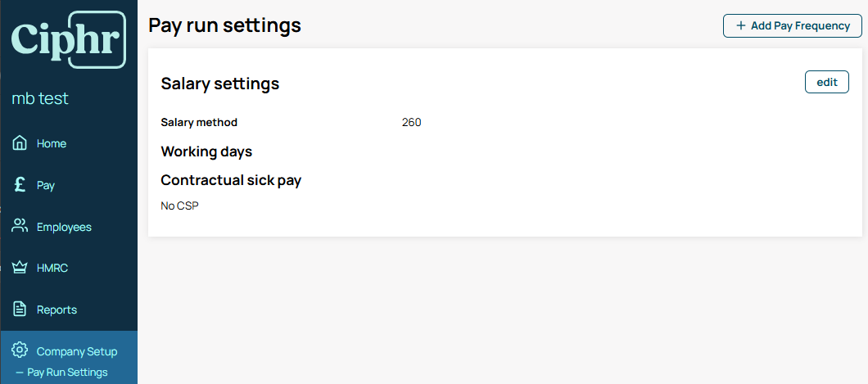The image size is (868, 384).
Task: Click the mb test company name
Action: tap(40, 98)
